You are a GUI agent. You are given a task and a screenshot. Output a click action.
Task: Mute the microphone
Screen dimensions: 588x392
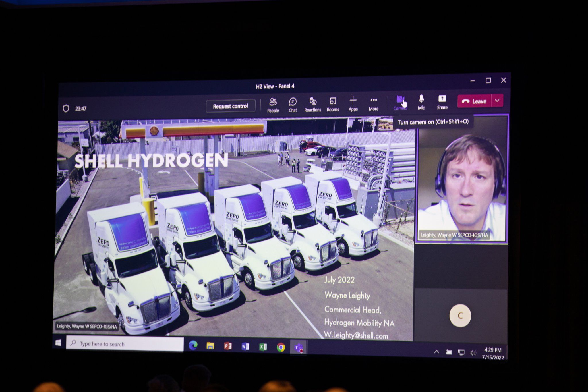[x=421, y=102]
